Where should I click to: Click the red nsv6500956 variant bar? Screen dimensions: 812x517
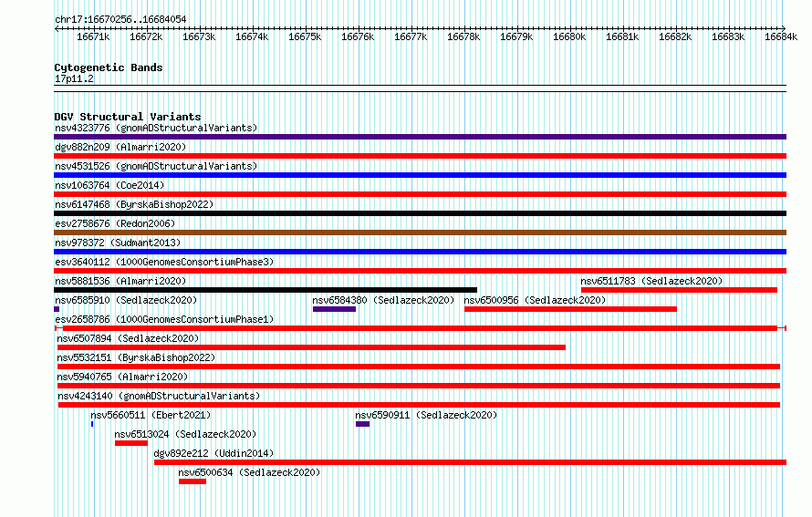(x=570, y=309)
